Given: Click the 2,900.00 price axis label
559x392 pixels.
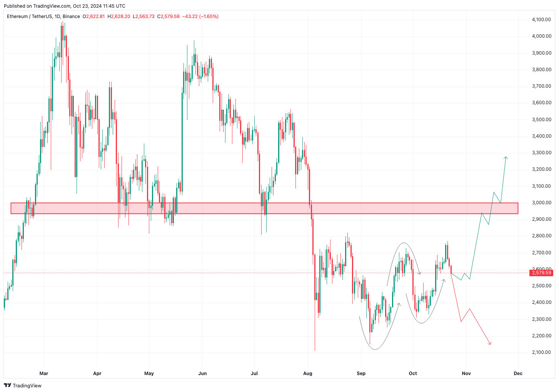Looking at the screenshot, I should [x=542, y=219].
